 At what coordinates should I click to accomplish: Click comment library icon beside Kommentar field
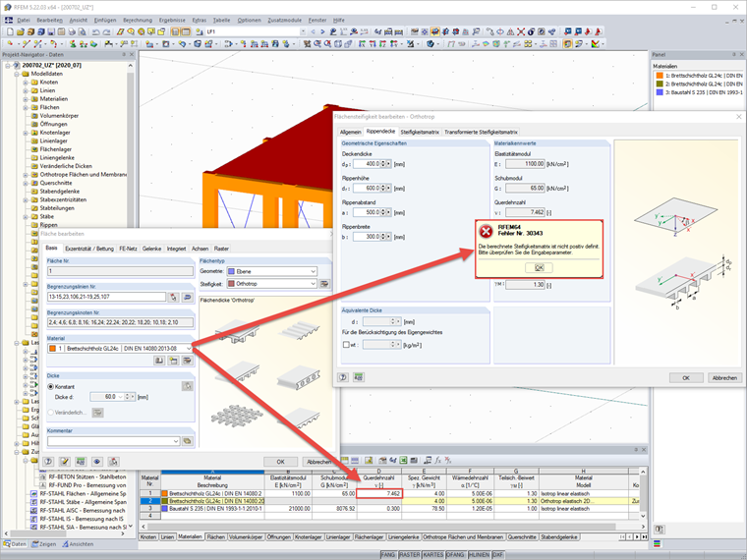point(187,441)
